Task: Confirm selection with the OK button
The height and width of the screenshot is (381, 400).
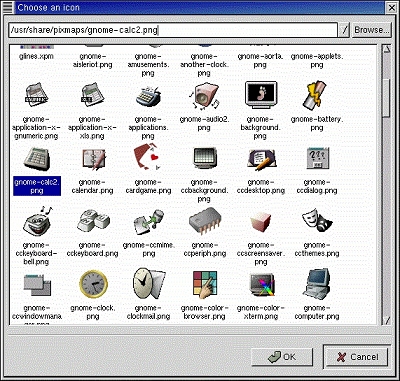Action: (x=282, y=357)
